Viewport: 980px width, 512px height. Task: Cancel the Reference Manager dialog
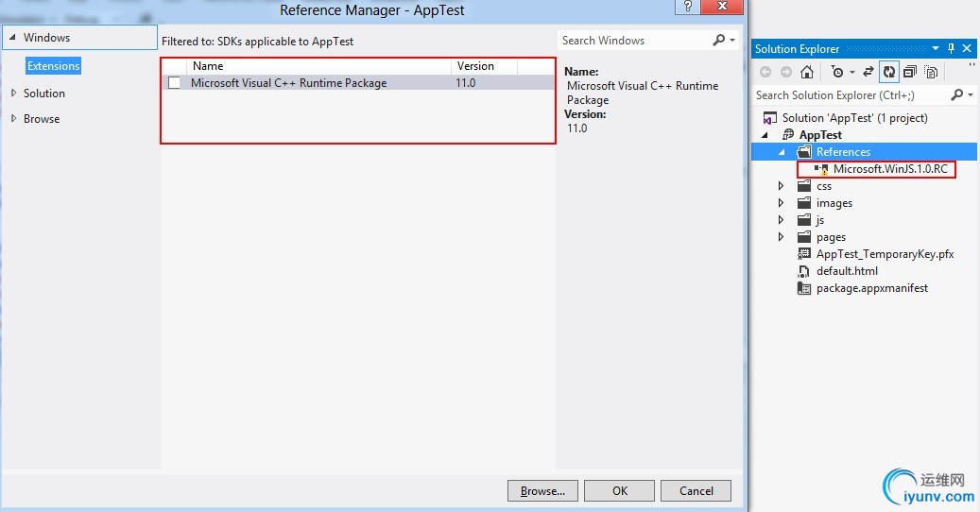click(696, 491)
